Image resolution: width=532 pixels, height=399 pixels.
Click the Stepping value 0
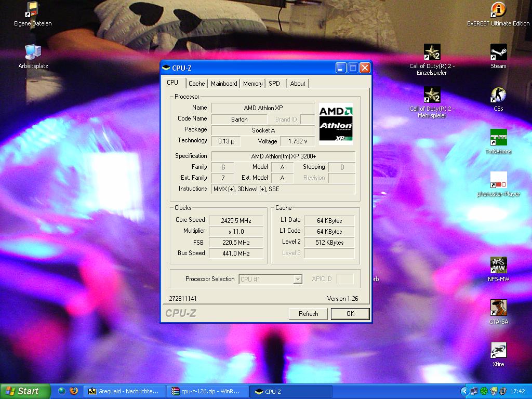click(342, 167)
